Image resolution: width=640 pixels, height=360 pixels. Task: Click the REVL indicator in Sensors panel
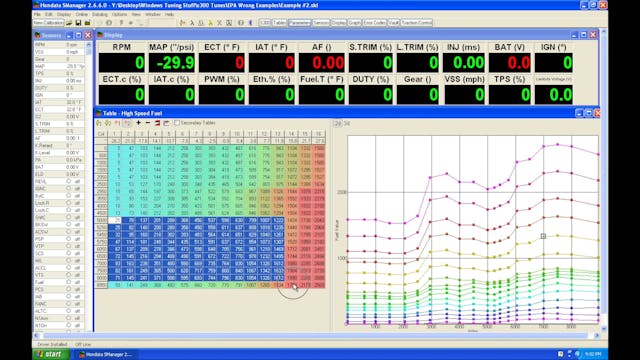click(x=69, y=181)
